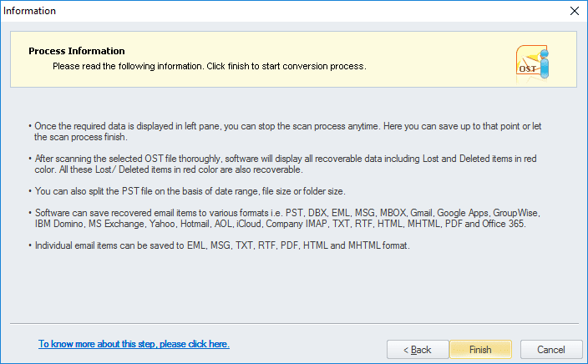This screenshot has width=588, height=364.
Task: Cancel the conversion wizard
Action: pos(550,349)
